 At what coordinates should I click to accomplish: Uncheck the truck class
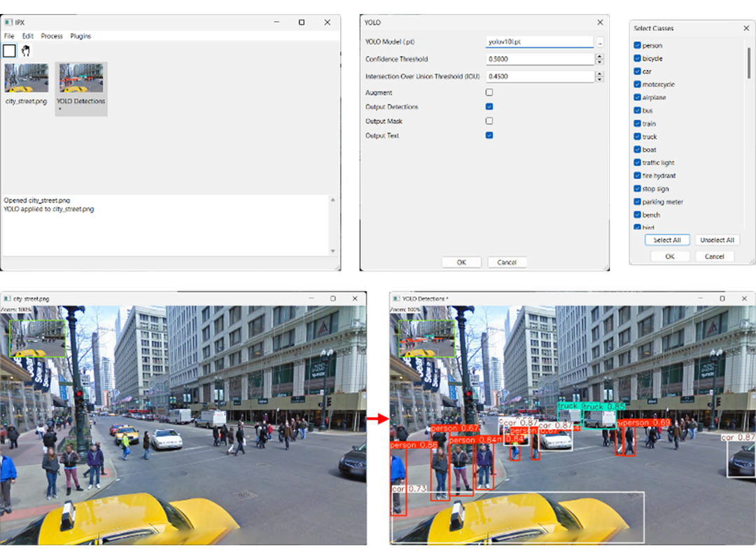click(x=637, y=136)
